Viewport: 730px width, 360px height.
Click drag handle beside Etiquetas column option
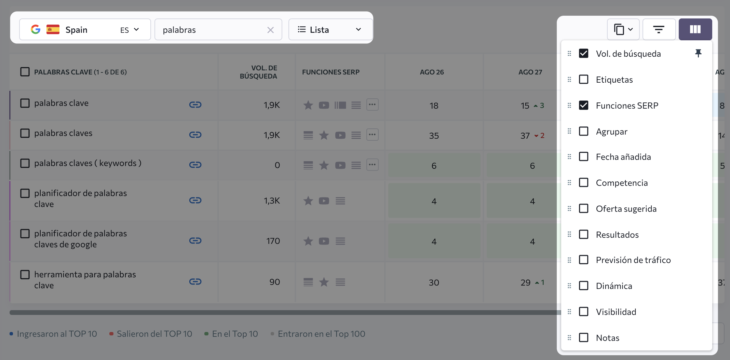point(569,80)
